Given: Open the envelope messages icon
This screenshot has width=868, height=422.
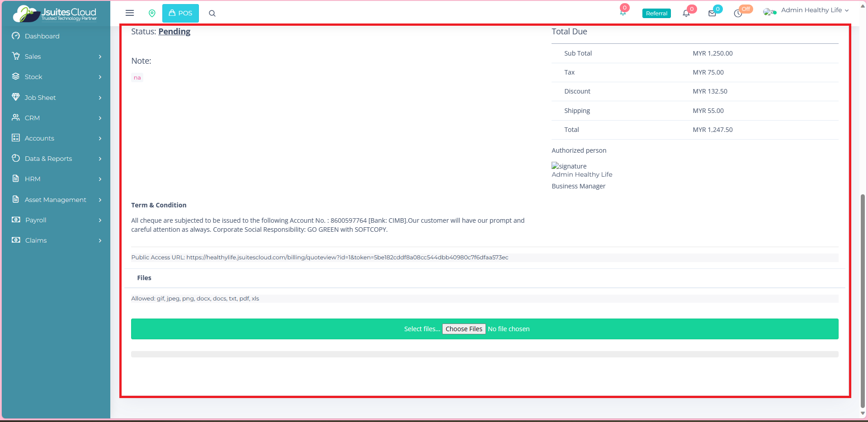Looking at the screenshot, I should 712,13.
